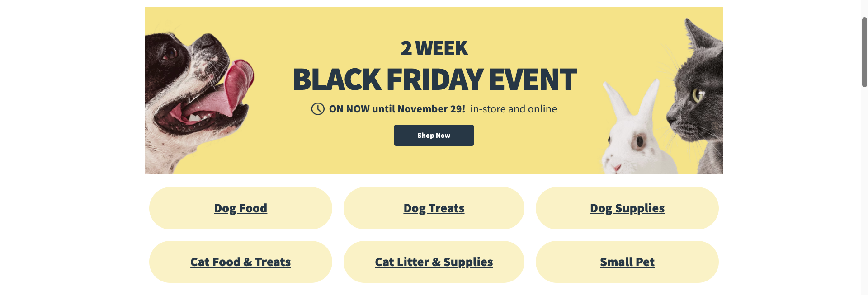Click the ON NOW until November 29 text
The height and width of the screenshot is (295, 868).
pyautogui.click(x=397, y=109)
